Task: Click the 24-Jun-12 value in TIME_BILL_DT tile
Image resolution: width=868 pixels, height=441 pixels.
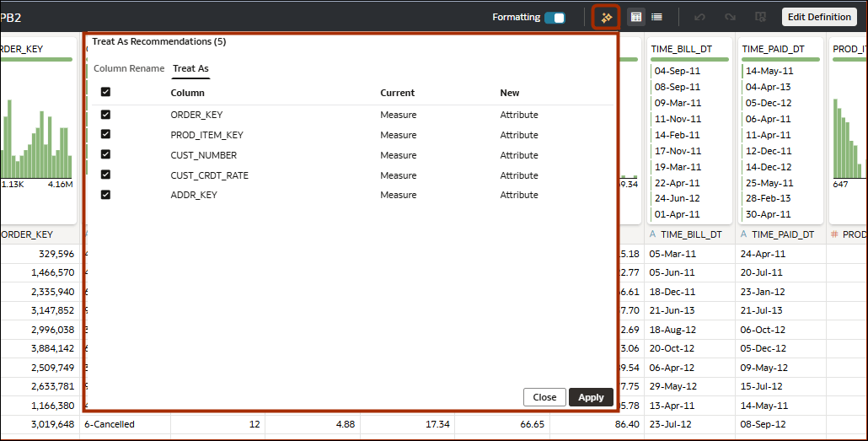Action: (x=677, y=198)
